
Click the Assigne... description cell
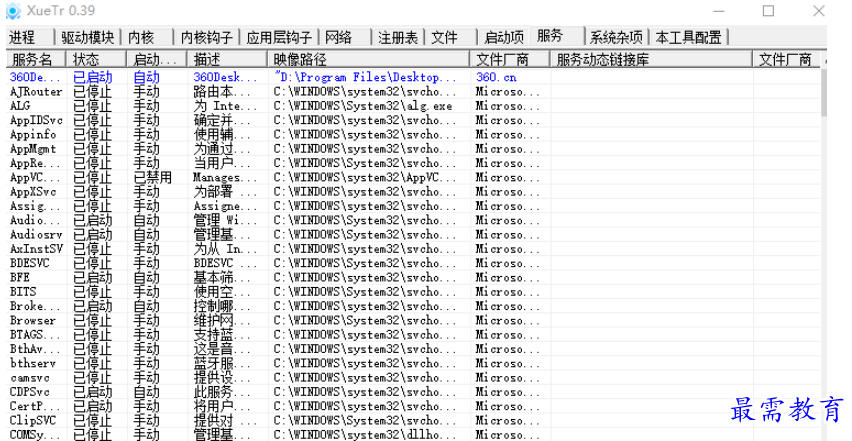[225, 206]
